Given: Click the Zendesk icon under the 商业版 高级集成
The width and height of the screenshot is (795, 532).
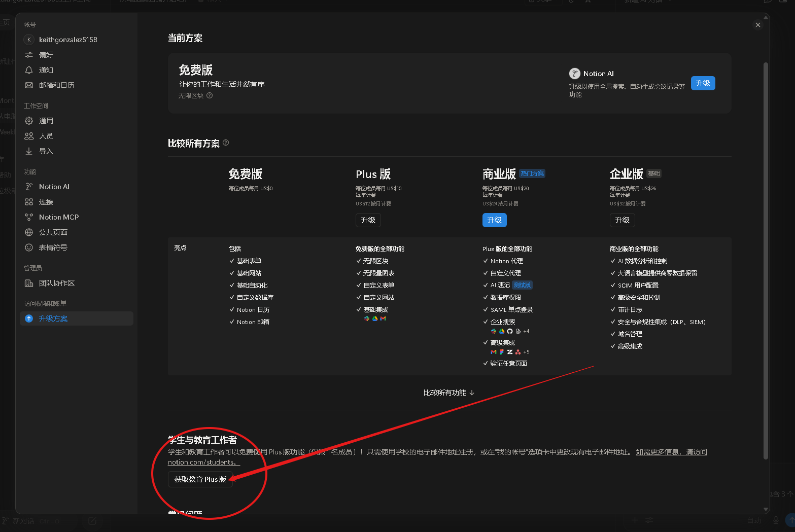Looking at the screenshot, I should (510, 352).
